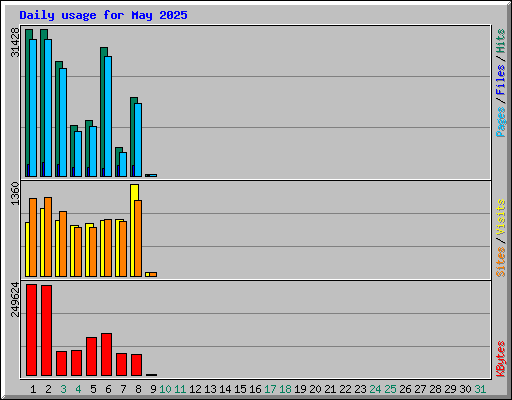Click the red KBytes bar for day 7
The height and width of the screenshot is (400, 512).
click(121, 364)
